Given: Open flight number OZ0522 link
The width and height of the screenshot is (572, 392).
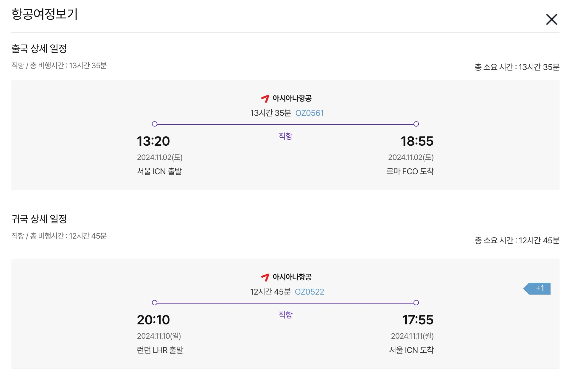Looking at the screenshot, I should (x=309, y=292).
